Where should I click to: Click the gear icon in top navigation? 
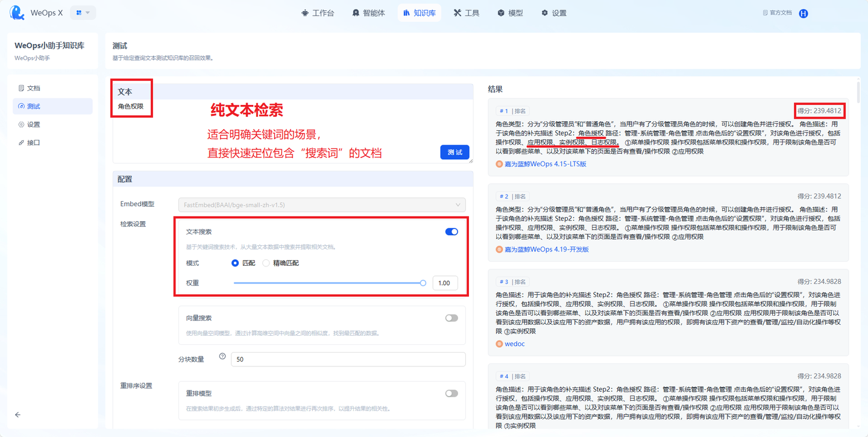pyautogui.click(x=545, y=13)
